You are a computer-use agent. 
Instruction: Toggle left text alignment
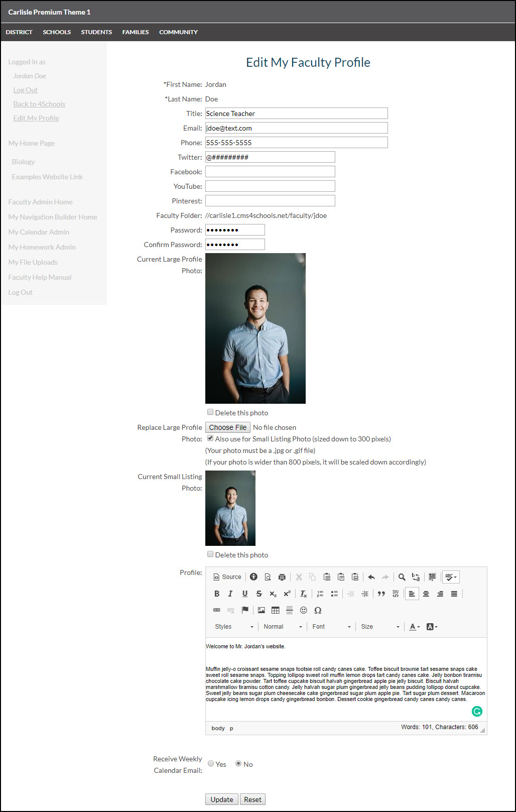[x=412, y=594]
